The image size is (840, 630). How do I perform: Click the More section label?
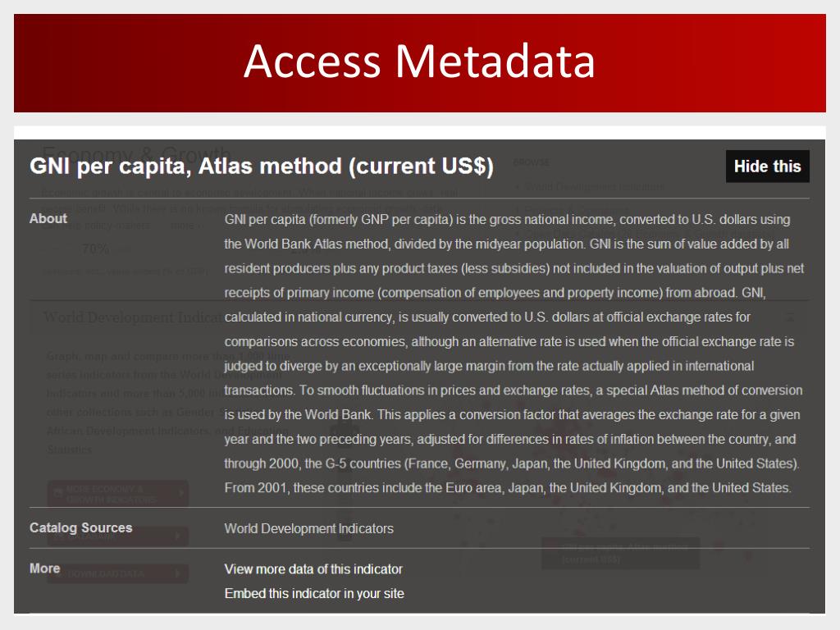pyautogui.click(x=44, y=568)
